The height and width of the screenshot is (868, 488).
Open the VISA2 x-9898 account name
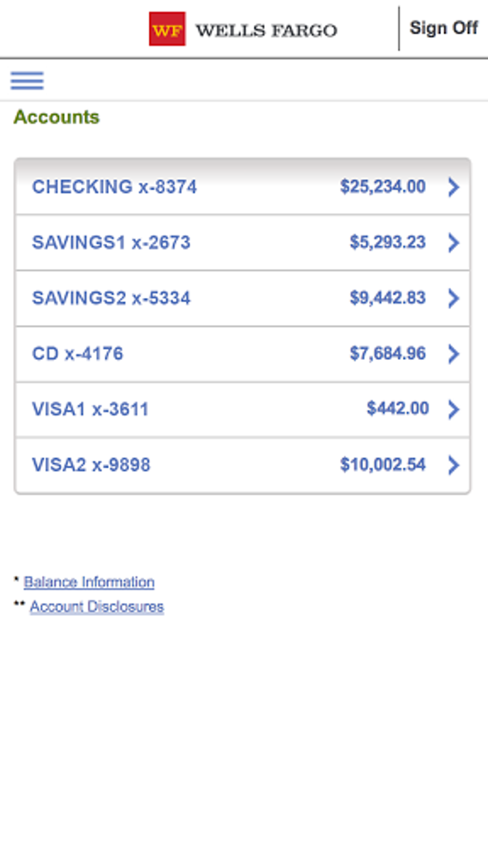point(91,465)
